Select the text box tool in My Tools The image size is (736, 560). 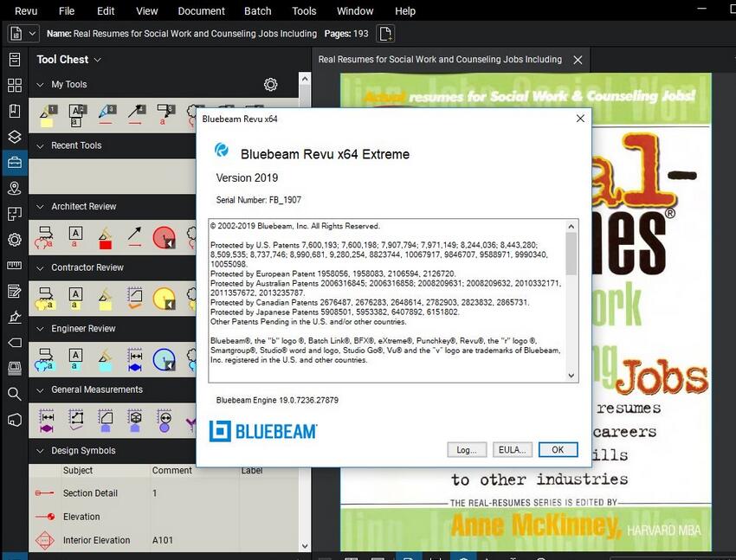click(77, 115)
